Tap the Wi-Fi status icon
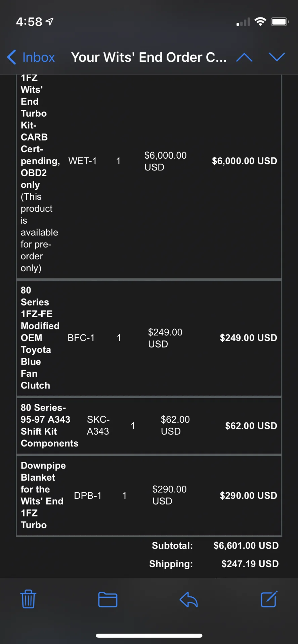This screenshot has height=644, width=298. [x=260, y=22]
